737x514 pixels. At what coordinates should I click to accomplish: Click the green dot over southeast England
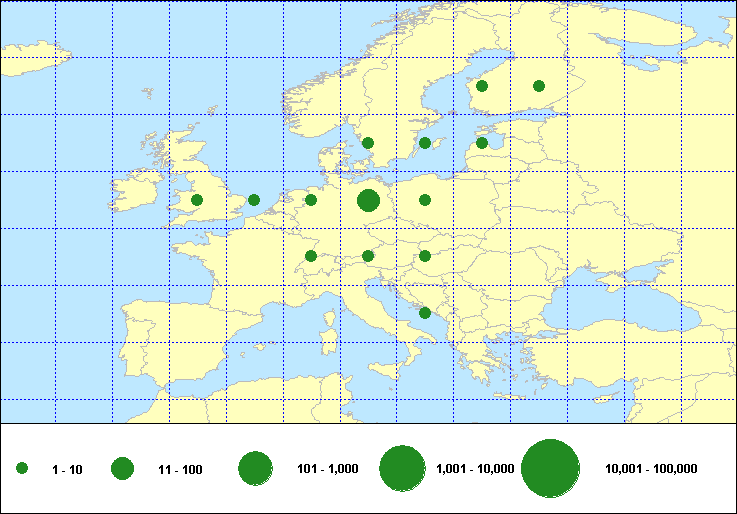tap(254, 200)
